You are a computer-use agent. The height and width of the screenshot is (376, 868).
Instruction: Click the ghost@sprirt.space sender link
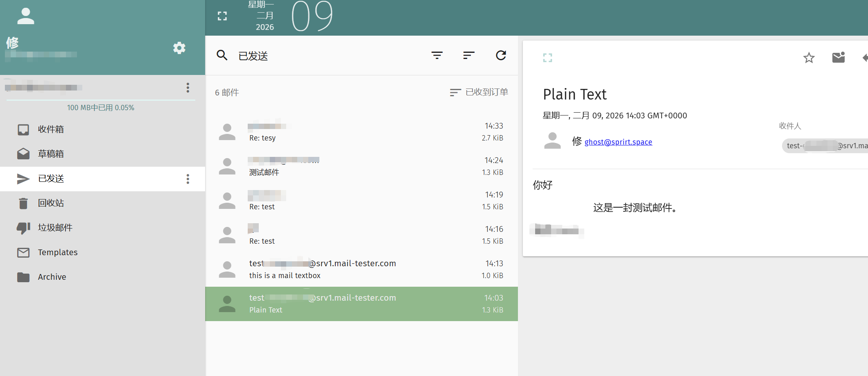pos(618,142)
